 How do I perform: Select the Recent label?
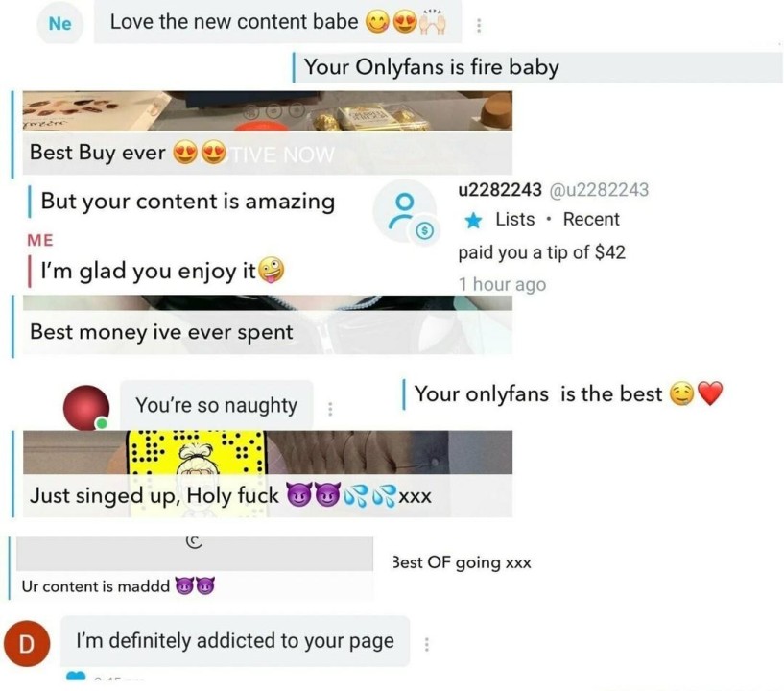[591, 219]
